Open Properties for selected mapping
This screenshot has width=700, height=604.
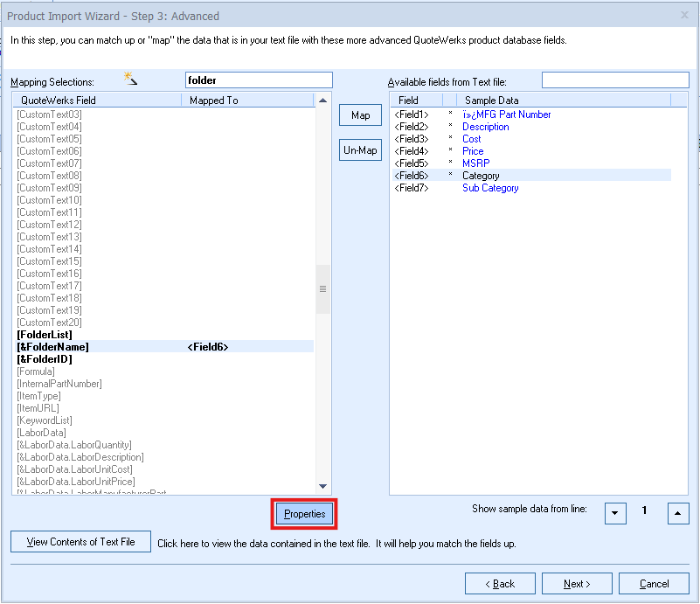click(304, 514)
